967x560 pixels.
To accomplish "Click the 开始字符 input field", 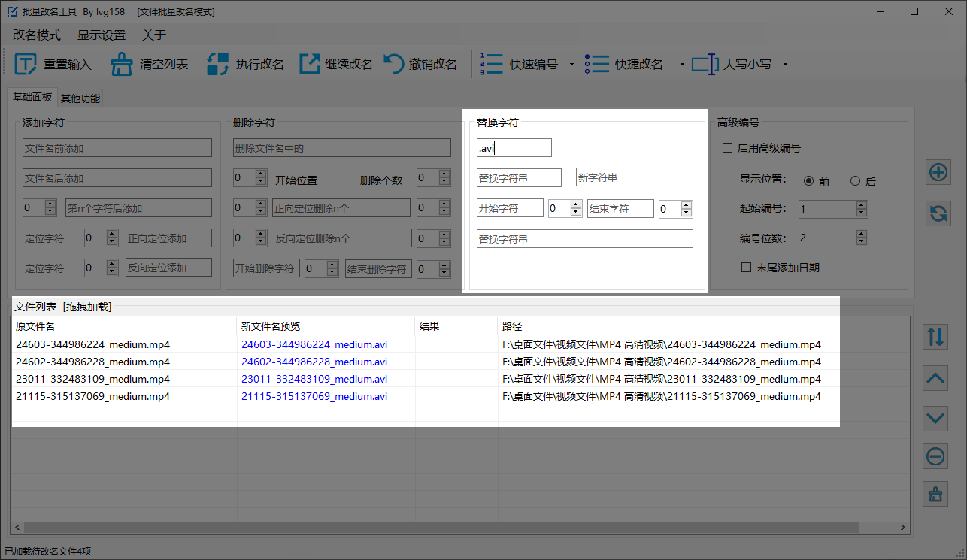I will tap(510, 208).
